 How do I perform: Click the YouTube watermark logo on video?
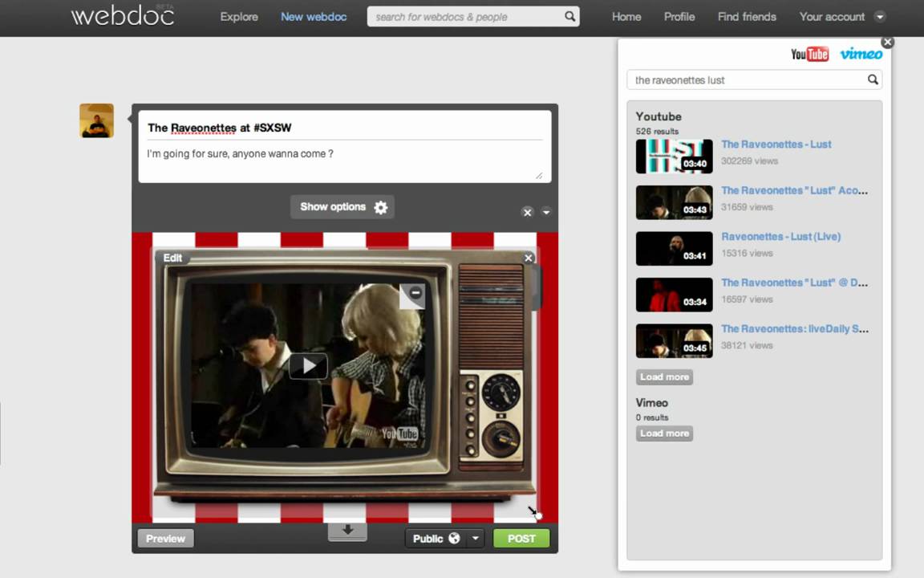click(x=399, y=433)
